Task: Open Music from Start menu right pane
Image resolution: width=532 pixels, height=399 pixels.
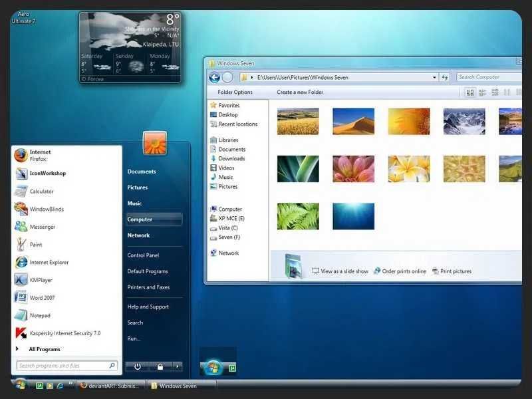Action: pos(134,203)
